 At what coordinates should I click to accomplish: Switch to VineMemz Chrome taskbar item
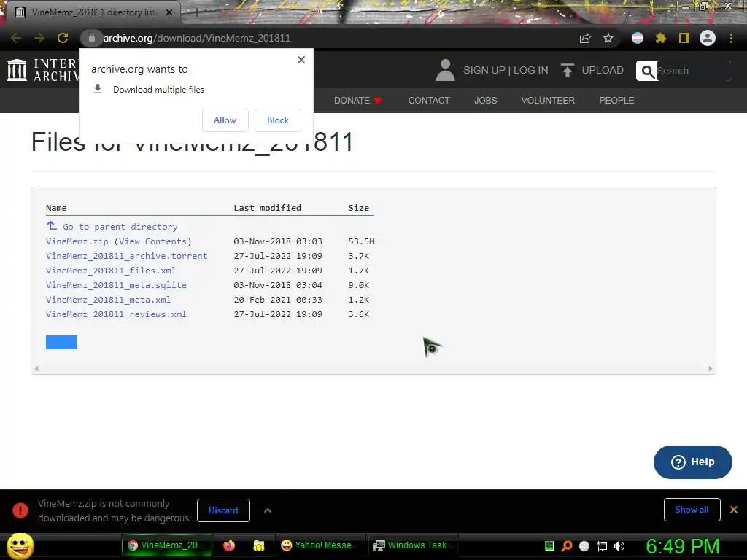click(x=167, y=545)
